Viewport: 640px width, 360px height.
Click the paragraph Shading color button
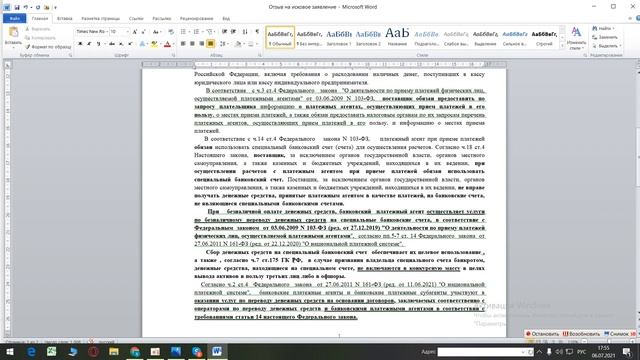pos(238,44)
